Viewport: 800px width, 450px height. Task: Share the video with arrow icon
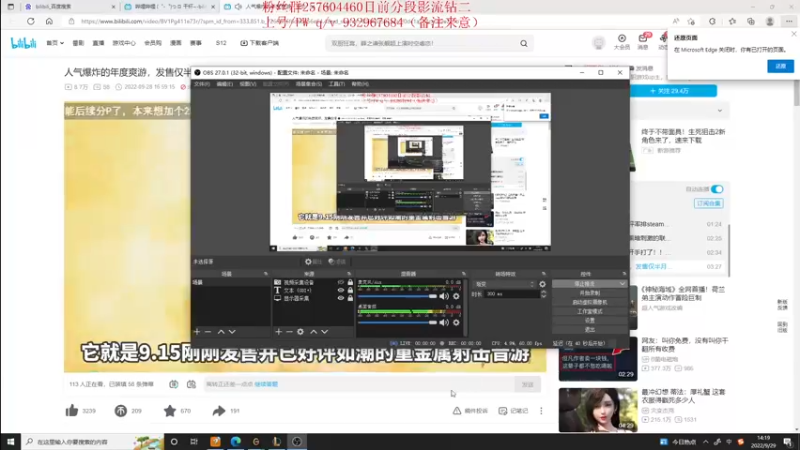tap(219, 410)
